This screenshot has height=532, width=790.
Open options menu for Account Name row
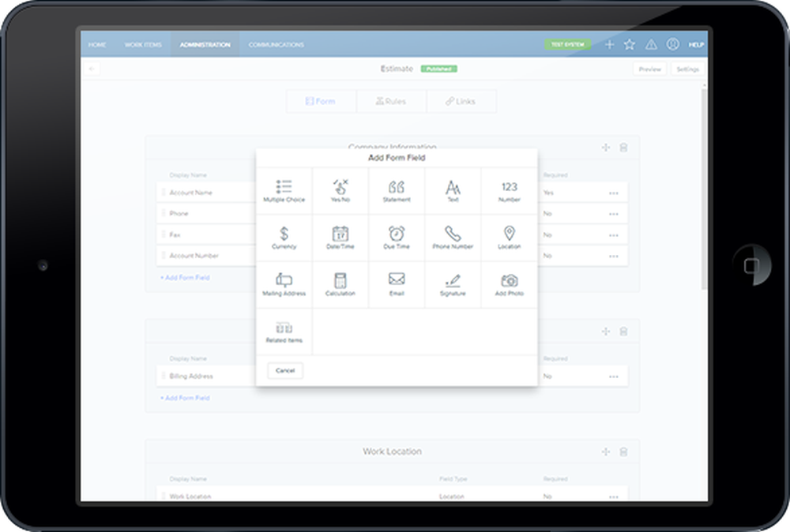613,193
